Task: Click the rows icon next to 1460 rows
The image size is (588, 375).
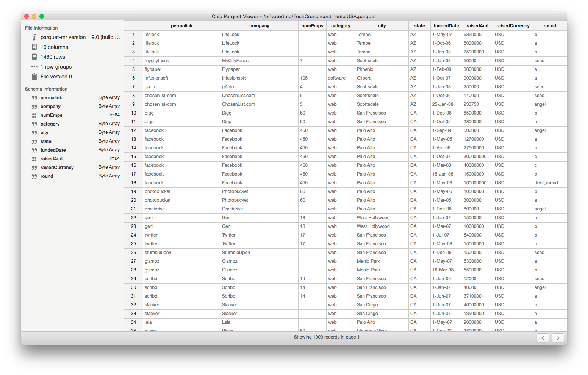Action: coord(34,57)
